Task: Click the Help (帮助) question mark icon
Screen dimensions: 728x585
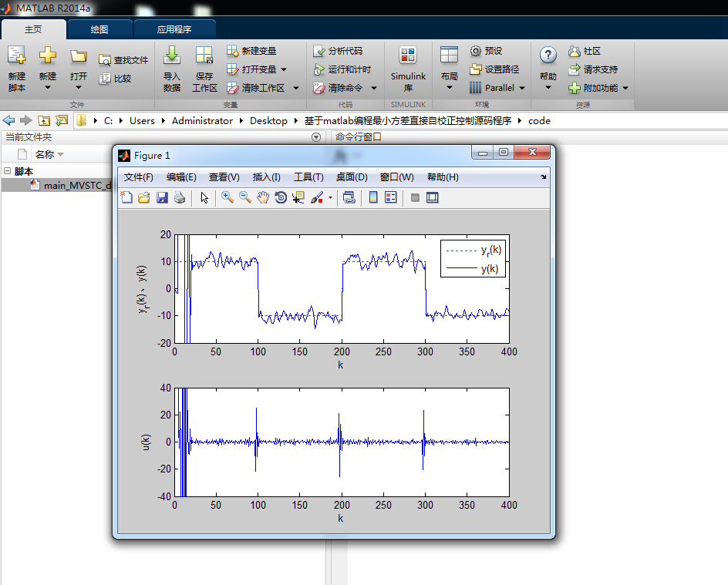Action: (x=548, y=55)
